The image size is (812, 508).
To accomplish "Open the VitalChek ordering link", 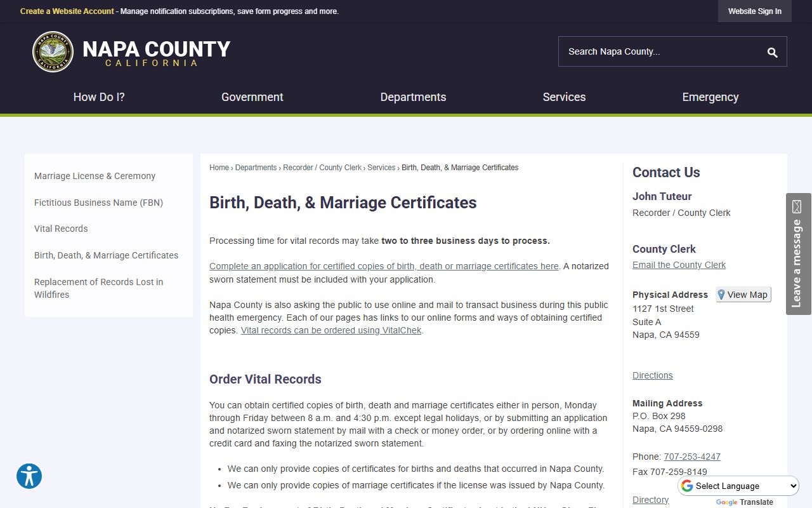I will click(x=331, y=330).
